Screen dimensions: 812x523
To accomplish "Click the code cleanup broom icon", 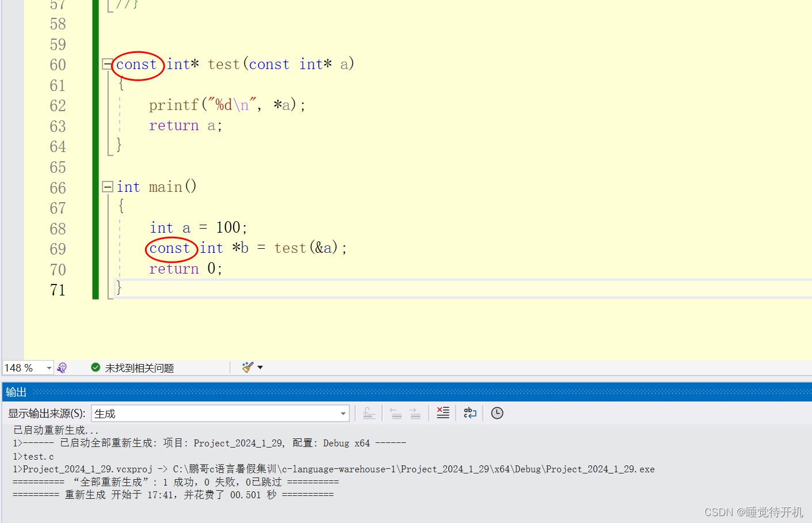I will pyautogui.click(x=247, y=367).
